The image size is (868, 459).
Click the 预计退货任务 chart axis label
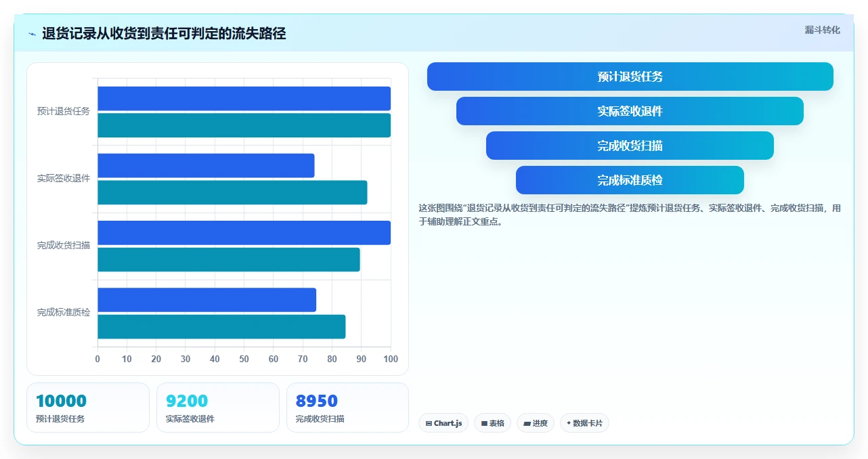[x=64, y=112]
